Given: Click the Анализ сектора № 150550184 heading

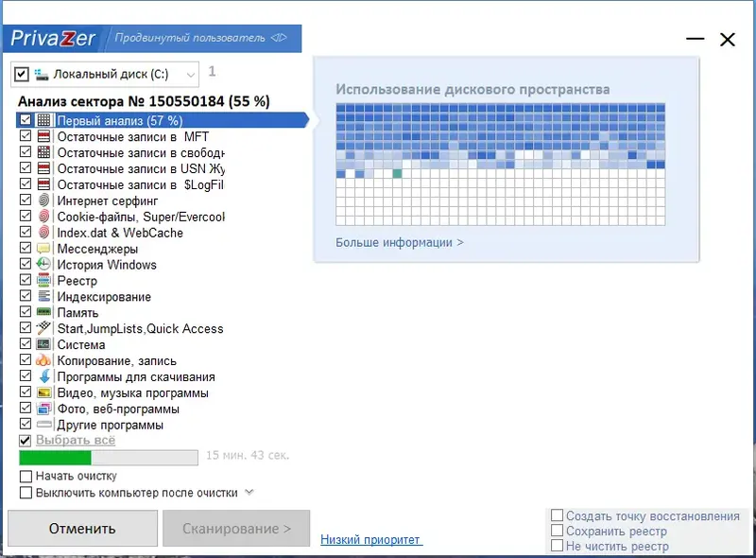Looking at the screenshot, I should (144, 101).
